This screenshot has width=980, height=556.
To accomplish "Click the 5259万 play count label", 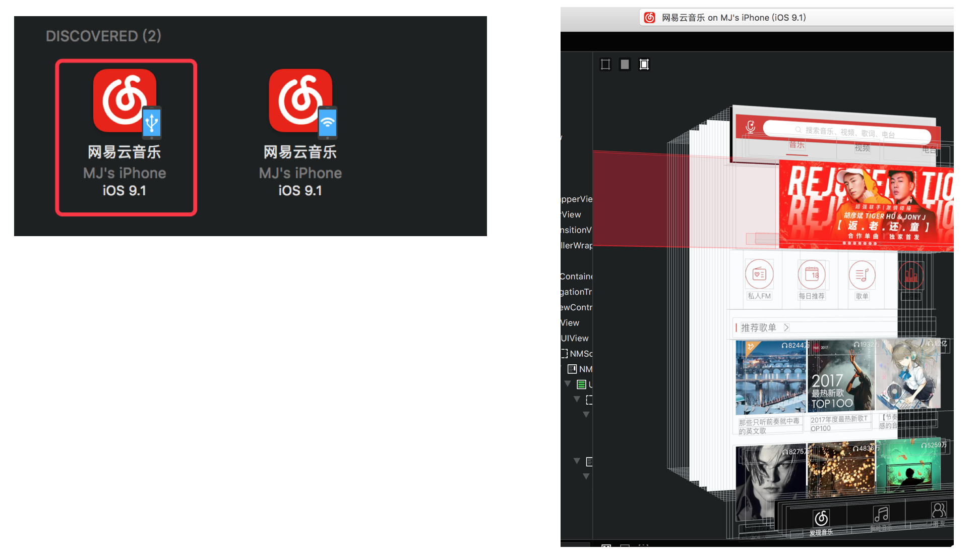I will pyautogui.click(x=934, y=445).
